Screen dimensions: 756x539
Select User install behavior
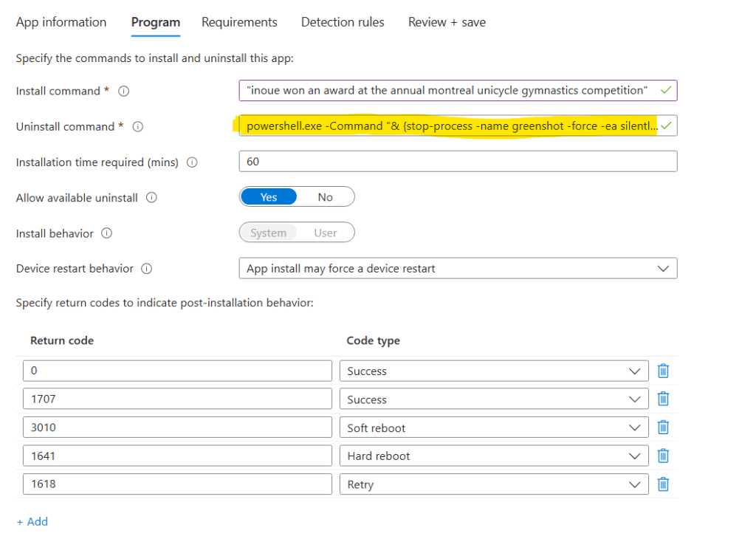(x=326, y=232)
